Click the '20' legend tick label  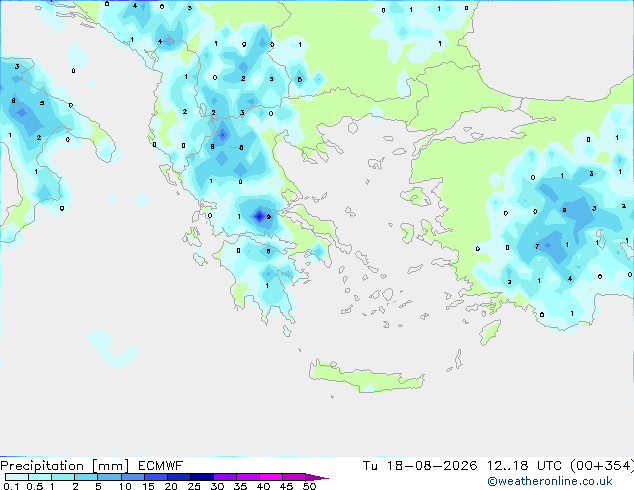171,486
